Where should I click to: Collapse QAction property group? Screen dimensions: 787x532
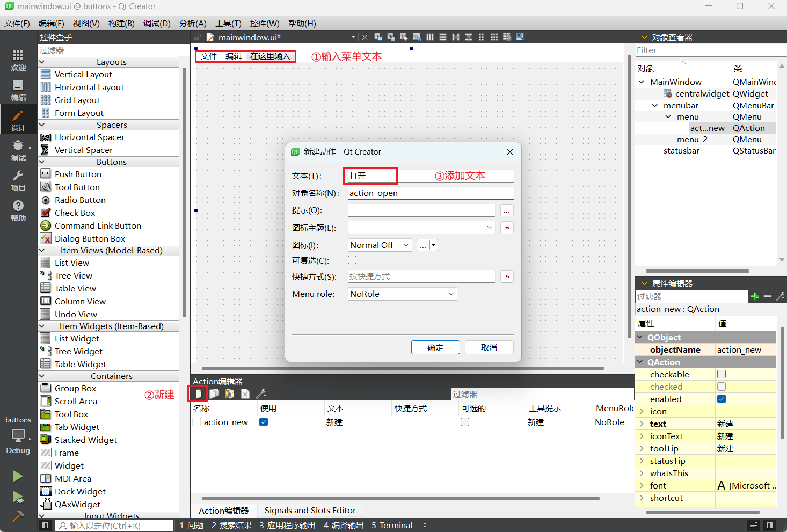click(640, 362)
